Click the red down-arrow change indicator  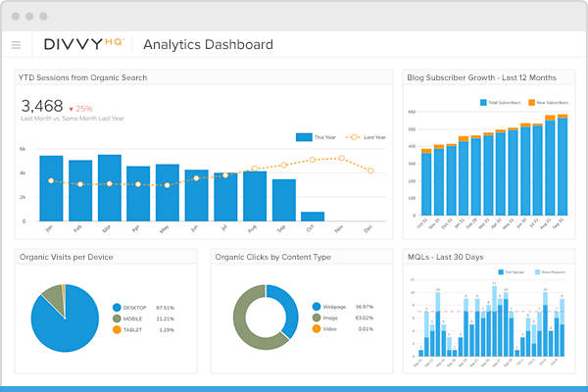click(71, 108)
